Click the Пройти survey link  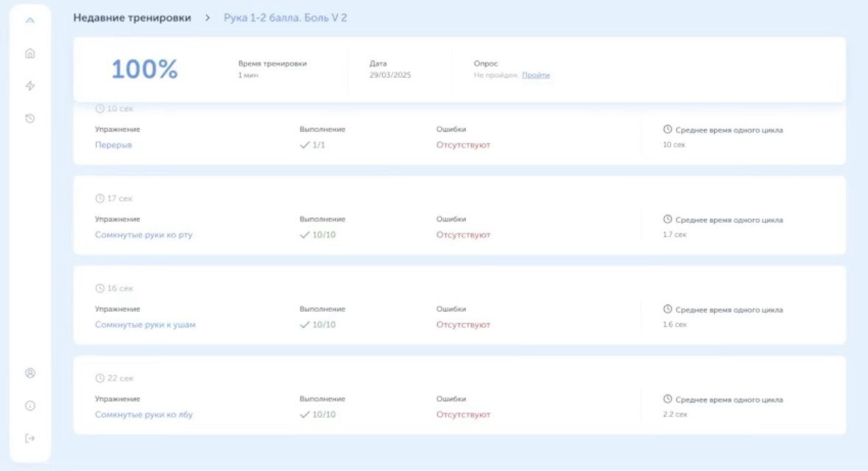[x=536, y=75]
